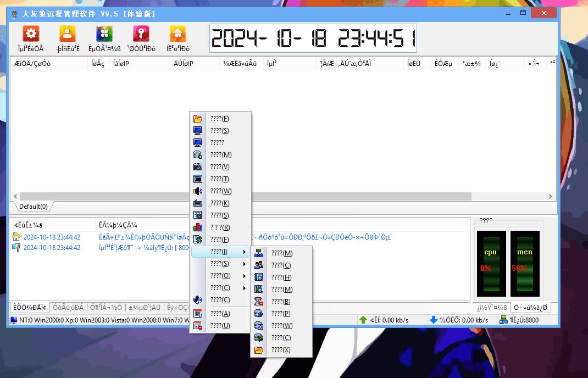Viewport: 588px width, 378px height.
Task: Click the house icon in first log row
Action: pos(16,237)
